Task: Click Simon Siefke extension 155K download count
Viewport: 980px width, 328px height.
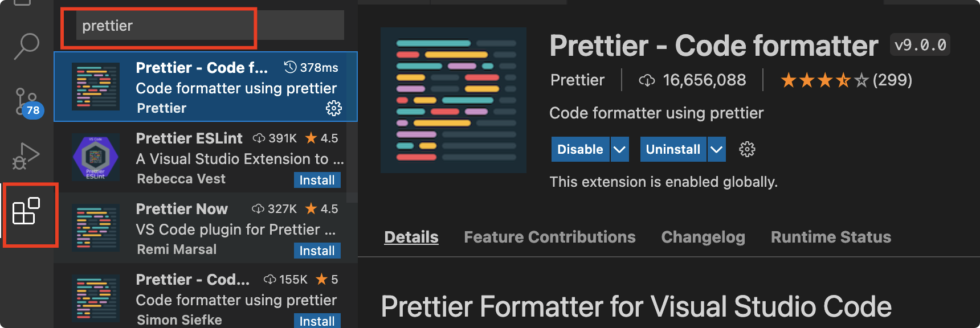Action: pyautogui.click(x=285, y=280)
